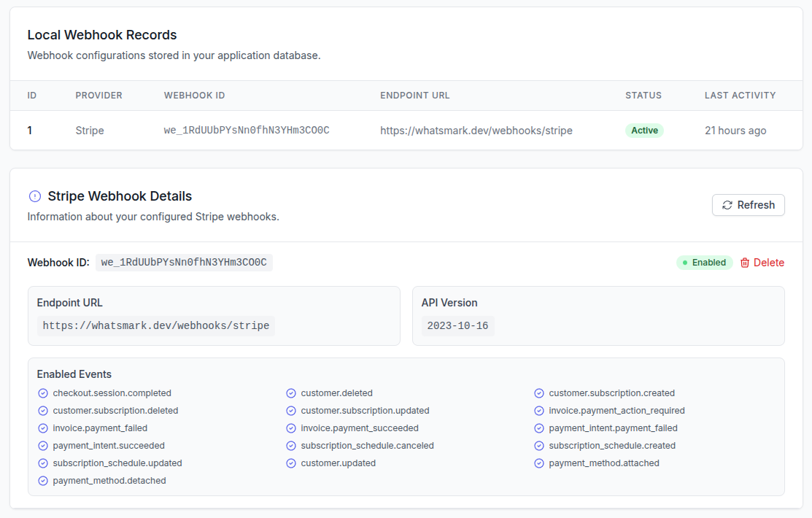Click the STATUS column header
Screen dimensions: 812x518
point(643,96)
